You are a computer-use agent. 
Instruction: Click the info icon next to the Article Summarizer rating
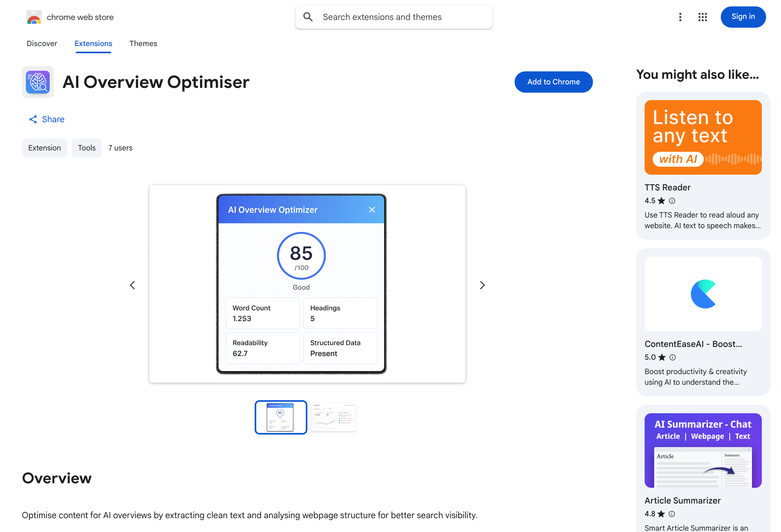coord(672,514)
